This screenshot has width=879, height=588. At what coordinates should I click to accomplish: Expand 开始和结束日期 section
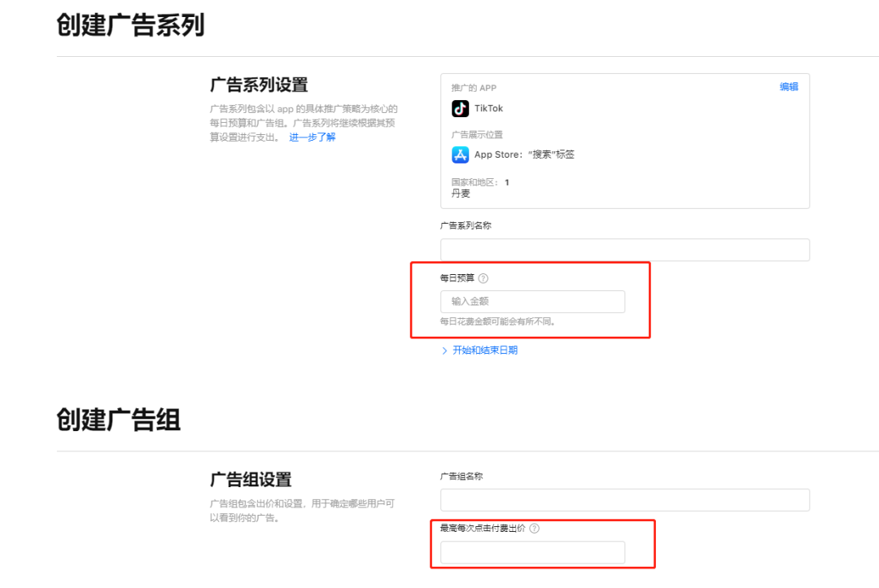point(485,350)
